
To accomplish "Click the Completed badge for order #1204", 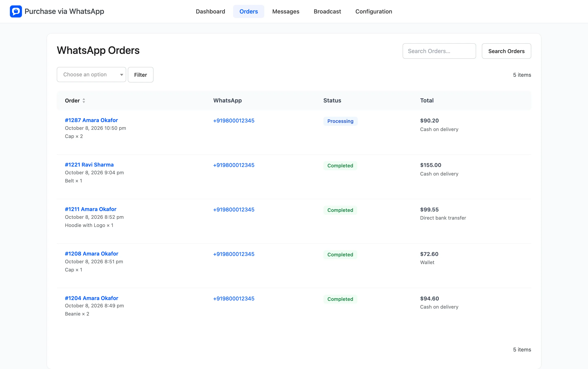I will tap(340, 299).
